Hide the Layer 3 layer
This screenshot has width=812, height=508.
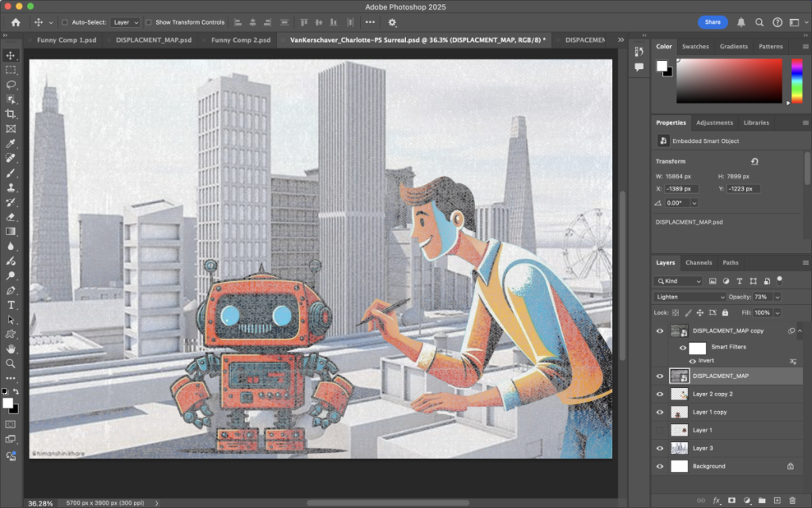pyautogui.click(x=660, y=448)
